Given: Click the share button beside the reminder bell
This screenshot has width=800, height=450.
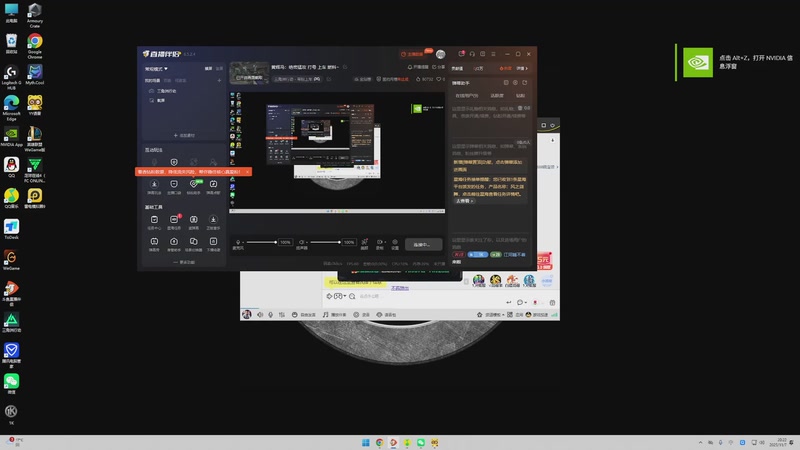Looking at the screenshot, I should point(438,67).
